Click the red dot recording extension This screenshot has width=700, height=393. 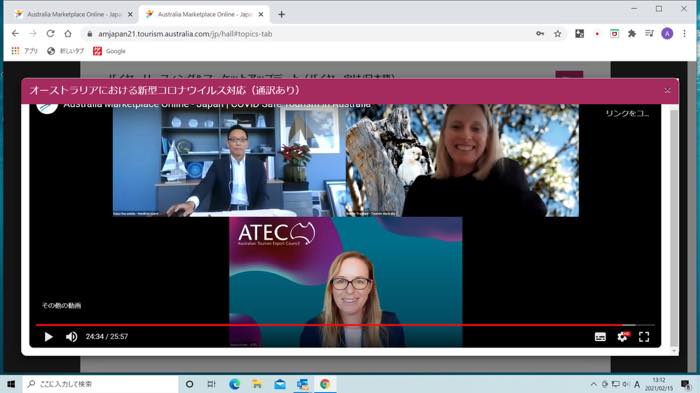coord(597,33)
